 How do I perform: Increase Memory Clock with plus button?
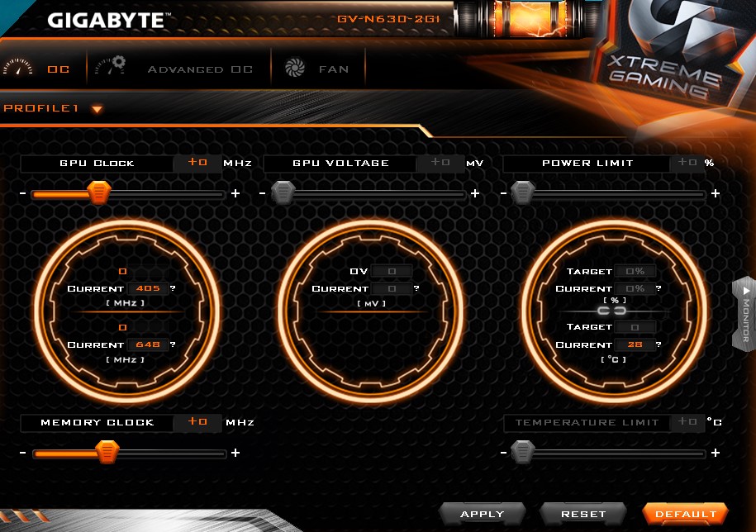click(x=235, y=453)
